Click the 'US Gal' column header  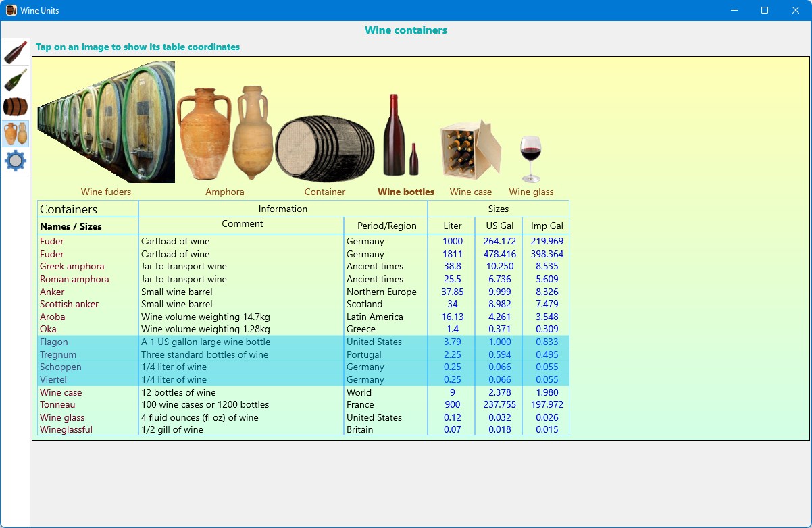pos(500,226)
